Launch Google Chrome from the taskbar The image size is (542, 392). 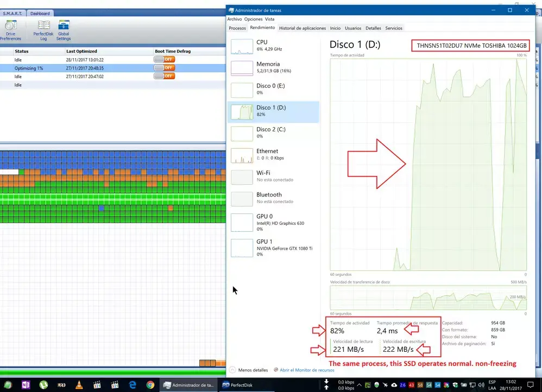tap(150, 385)
